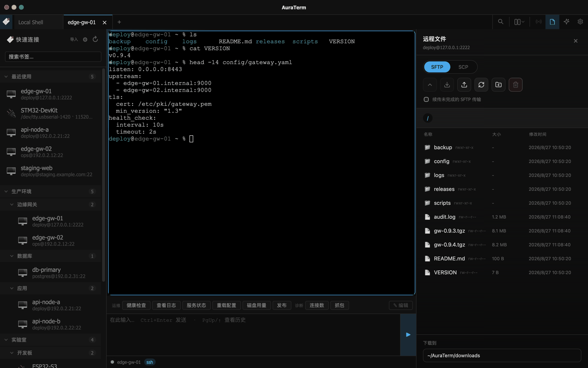
Task: Select the VERSION file in remote list
Action: click(502, 273)
